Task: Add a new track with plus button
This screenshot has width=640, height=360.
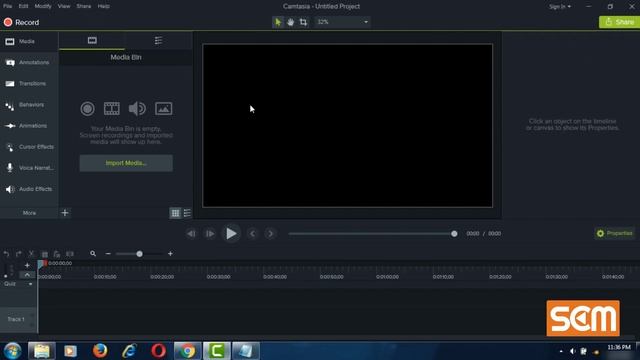Action: (27, 265)
